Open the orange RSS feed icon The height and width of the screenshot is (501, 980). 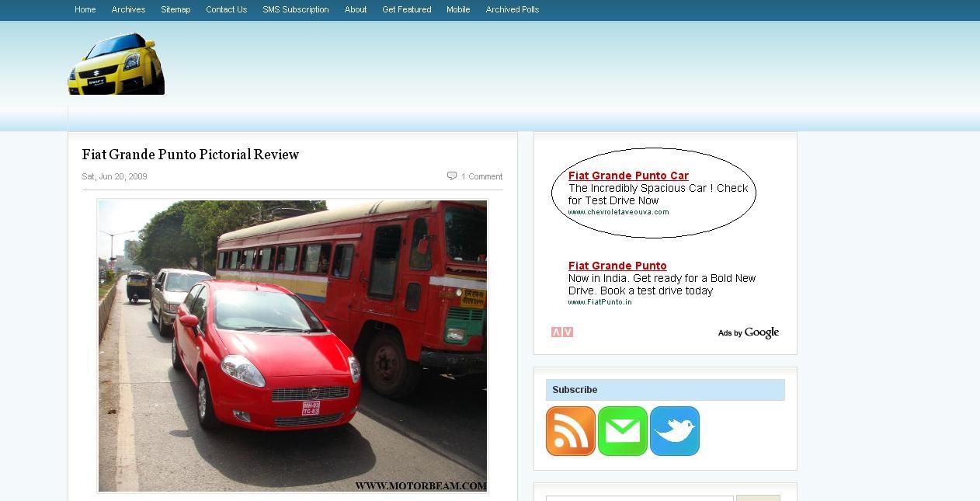(570, 431)
